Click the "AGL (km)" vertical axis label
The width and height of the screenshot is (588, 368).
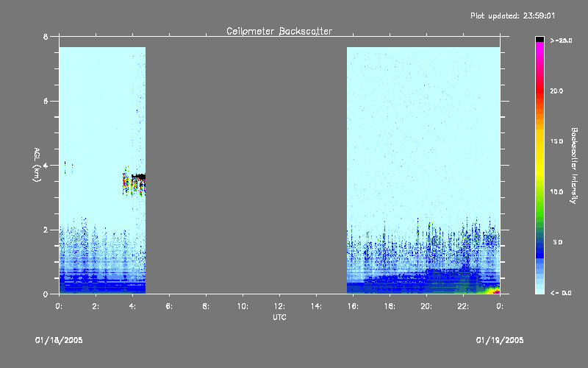[x=37, y=165]
